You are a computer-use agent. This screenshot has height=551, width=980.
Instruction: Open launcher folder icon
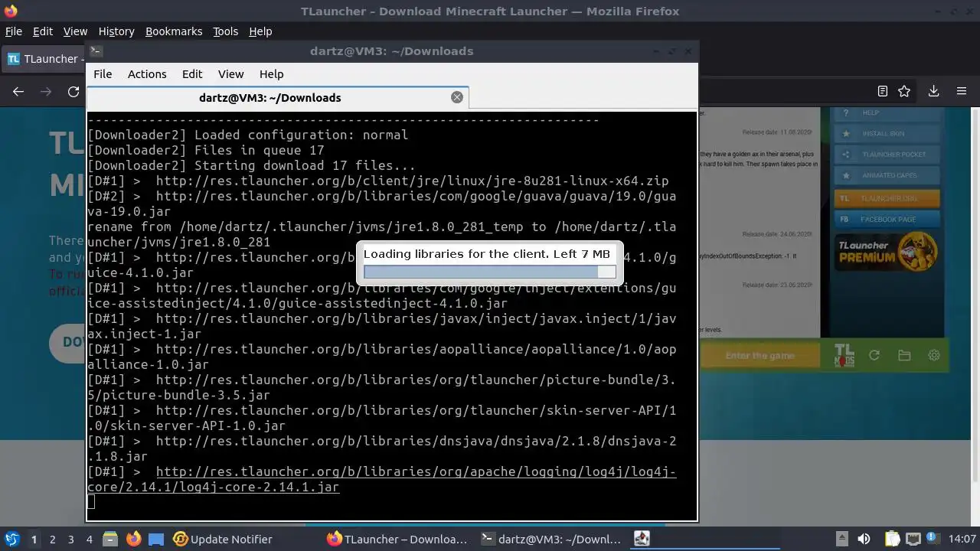904,355
